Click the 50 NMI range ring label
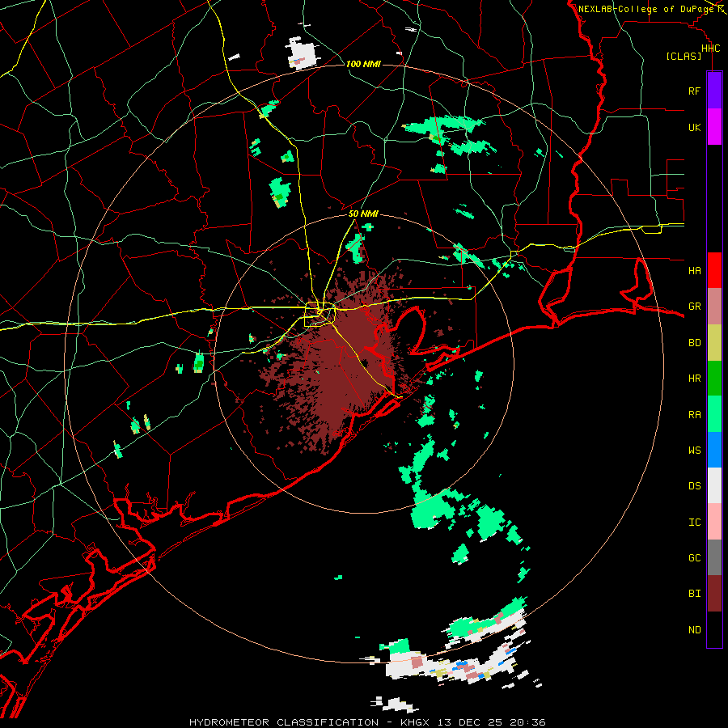Viewport: 728px width, 728px height. [x=363, y=214]
